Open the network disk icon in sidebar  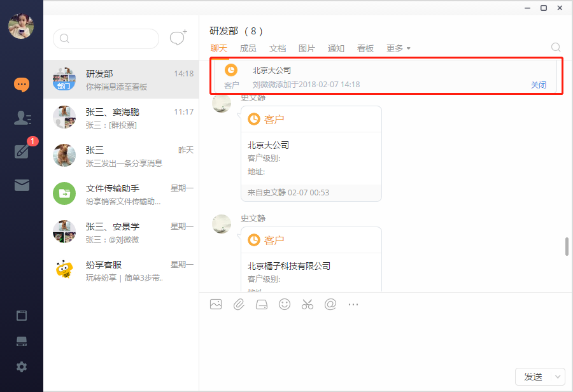[22, 341]
